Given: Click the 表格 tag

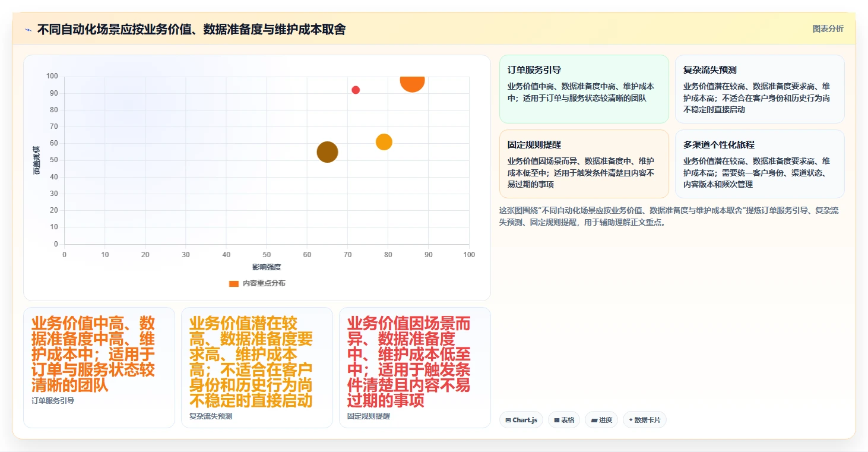Looking at the screenshot, I should [x=563, y=420].
